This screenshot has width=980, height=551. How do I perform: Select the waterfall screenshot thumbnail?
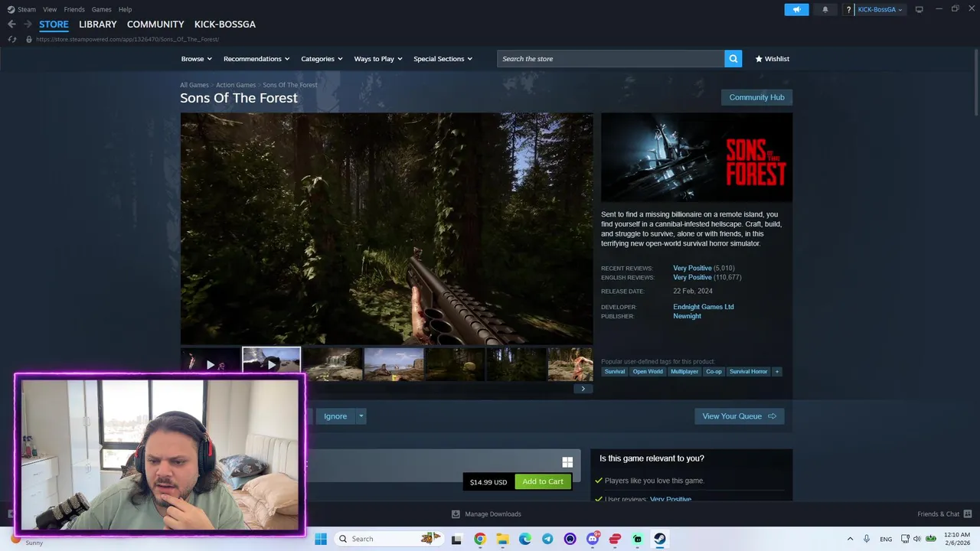point(332,364)
